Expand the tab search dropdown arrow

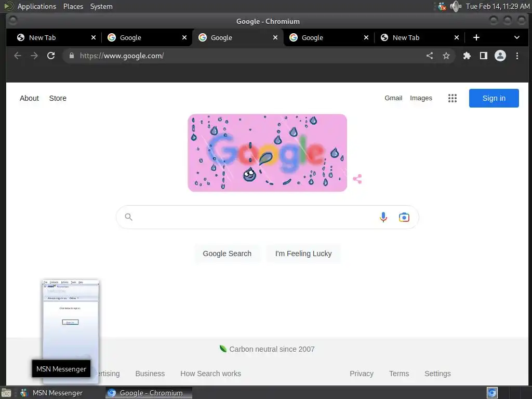tap(517, 37)
